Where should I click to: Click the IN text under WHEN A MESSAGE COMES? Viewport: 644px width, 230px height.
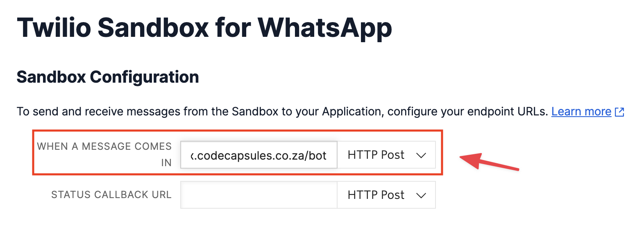166,163
